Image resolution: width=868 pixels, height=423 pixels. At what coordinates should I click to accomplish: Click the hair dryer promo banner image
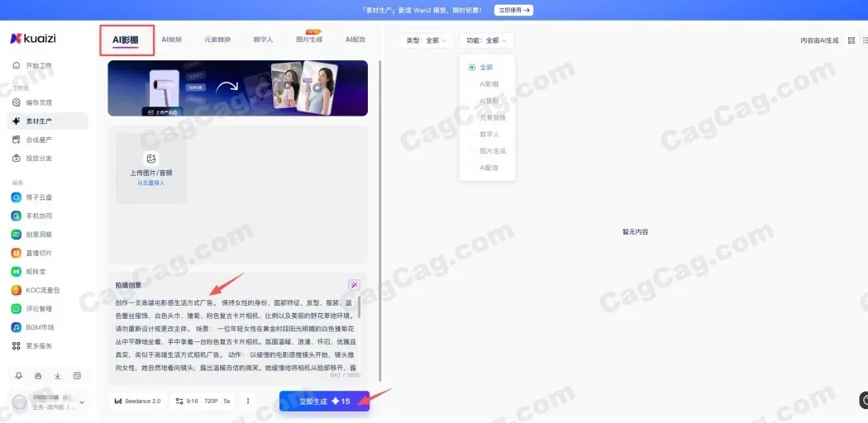[x=237, y=88]
